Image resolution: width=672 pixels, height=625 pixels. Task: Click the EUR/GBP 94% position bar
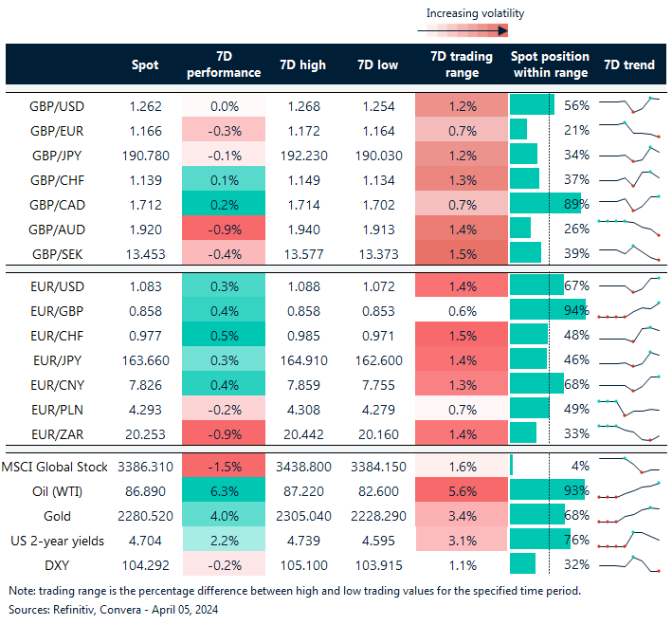(x=548, y=310)
